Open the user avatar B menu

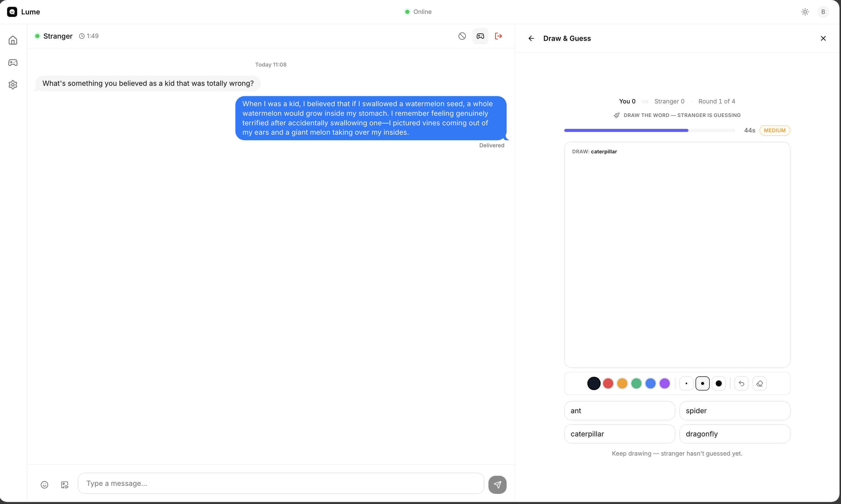coord(823,12)
